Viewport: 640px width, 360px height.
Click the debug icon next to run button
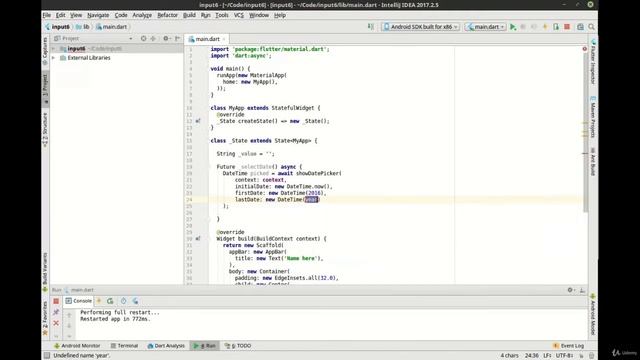point(523,27)
